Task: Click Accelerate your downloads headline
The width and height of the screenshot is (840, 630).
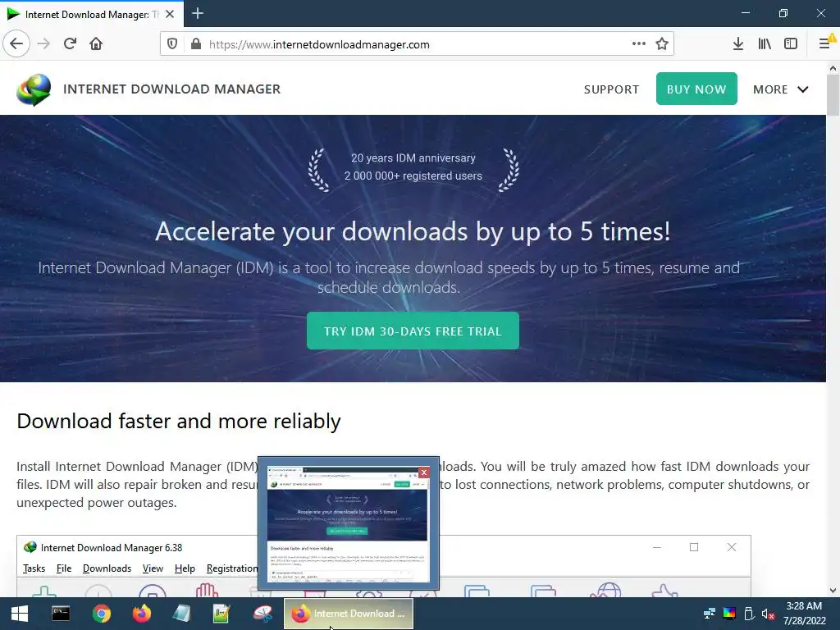Action: click(413, 231)
